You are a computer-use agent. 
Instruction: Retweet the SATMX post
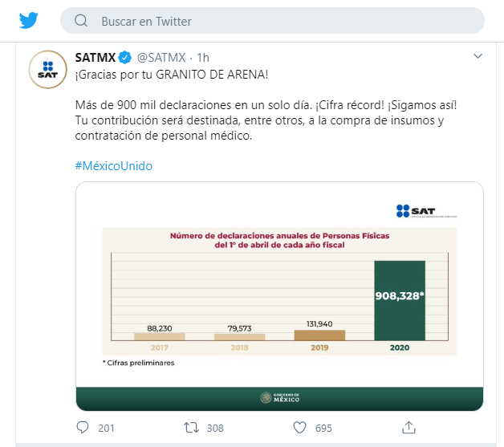pyautogui.click(x=191, y=428)
